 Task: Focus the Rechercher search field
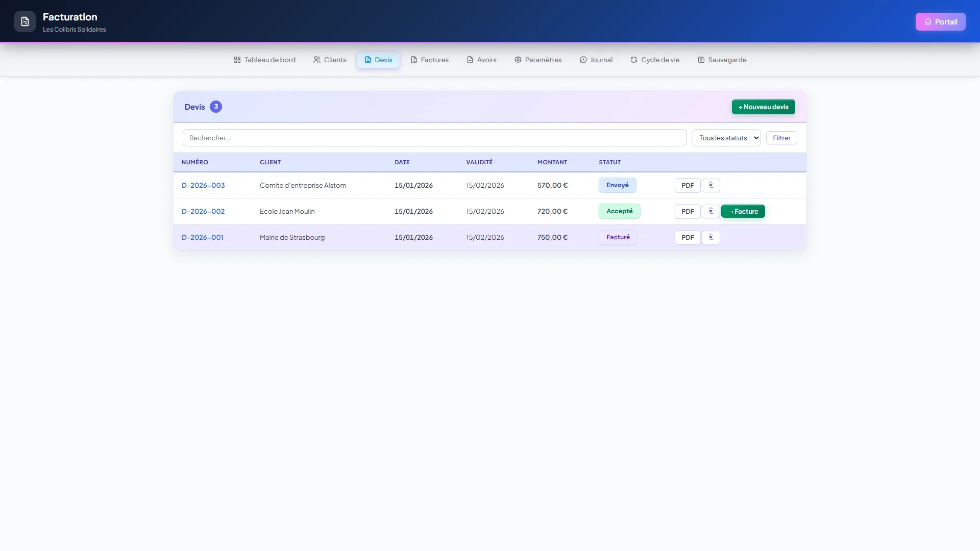434,138
